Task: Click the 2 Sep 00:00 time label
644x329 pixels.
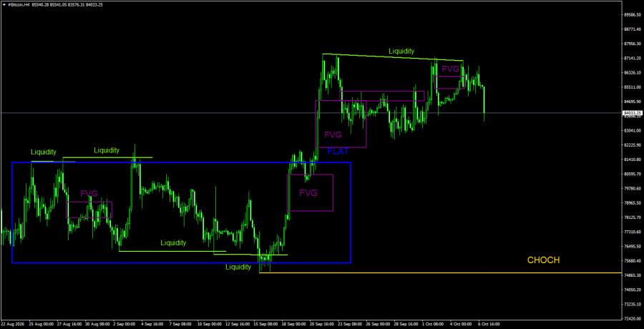Action: (125, 324)
